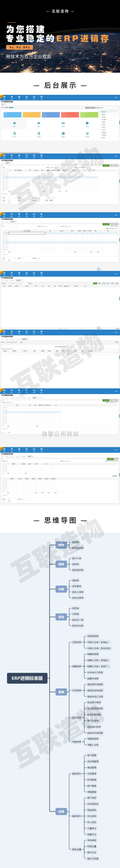
Task: Click the 客户管理 leaf
Action: (x=92, y=755)
